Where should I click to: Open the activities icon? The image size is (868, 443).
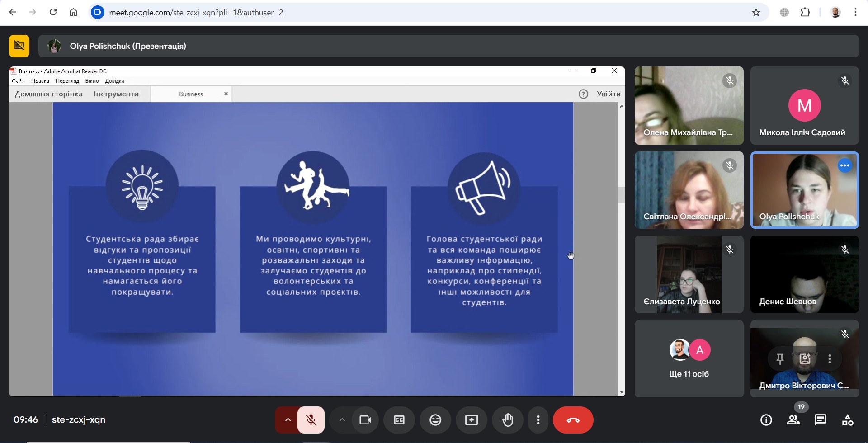pyautogui.click(x=847, y=420)
